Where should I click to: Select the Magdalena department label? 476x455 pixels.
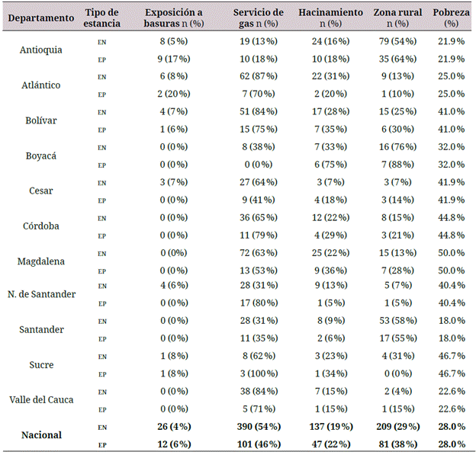(x=43, y=261)
